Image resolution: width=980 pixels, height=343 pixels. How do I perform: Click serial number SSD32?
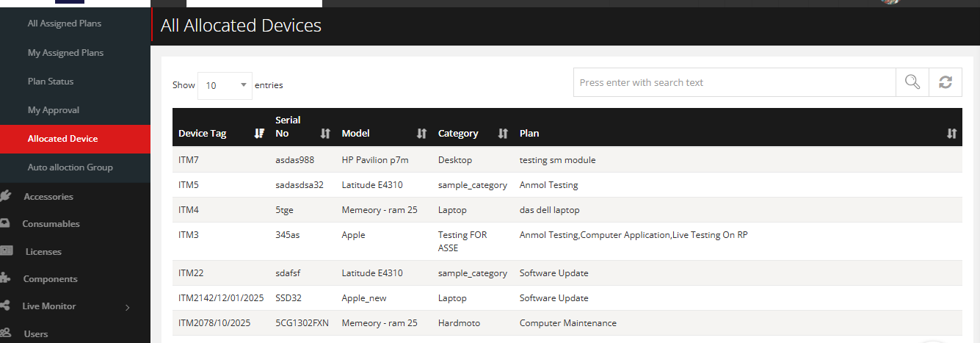[288, 297]
